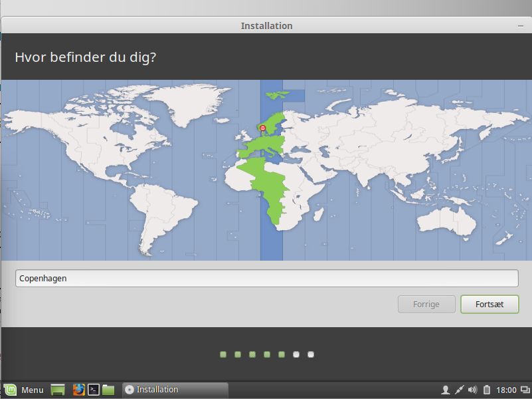The height and width of the screenshot is (399, 532).
Task: Click Australia on the timezone map
Action: coord(446,221)
